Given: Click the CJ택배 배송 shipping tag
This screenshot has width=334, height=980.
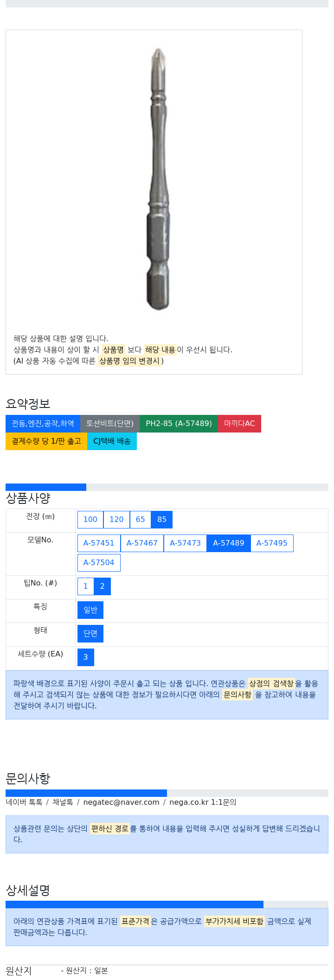Looking at the screenshot, I should [112, 441].
